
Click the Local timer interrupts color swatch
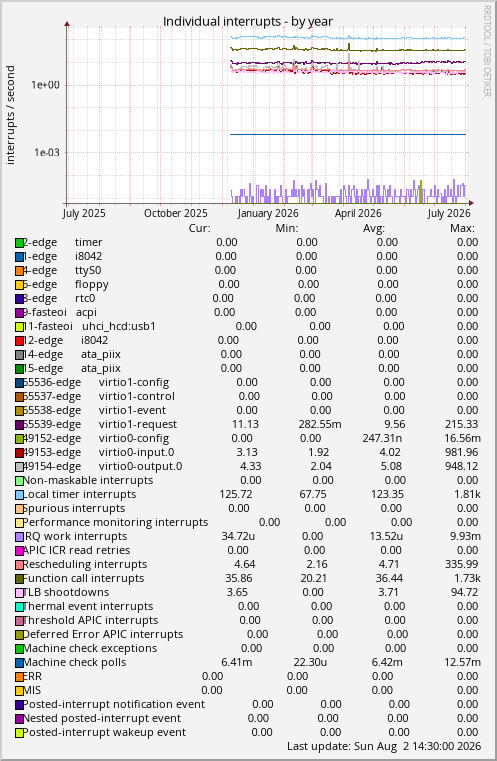(x=19, y=495)
